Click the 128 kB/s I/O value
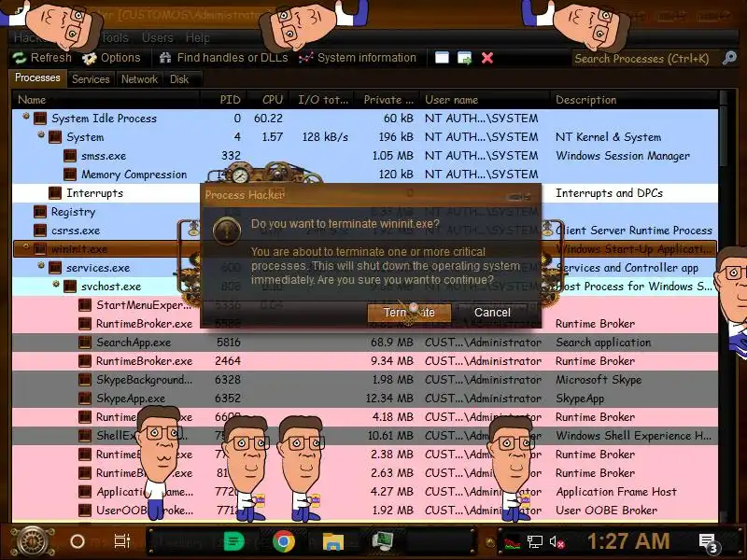Image resolution: width=747 pixels, height=560 pixels. tap(325, 137)
